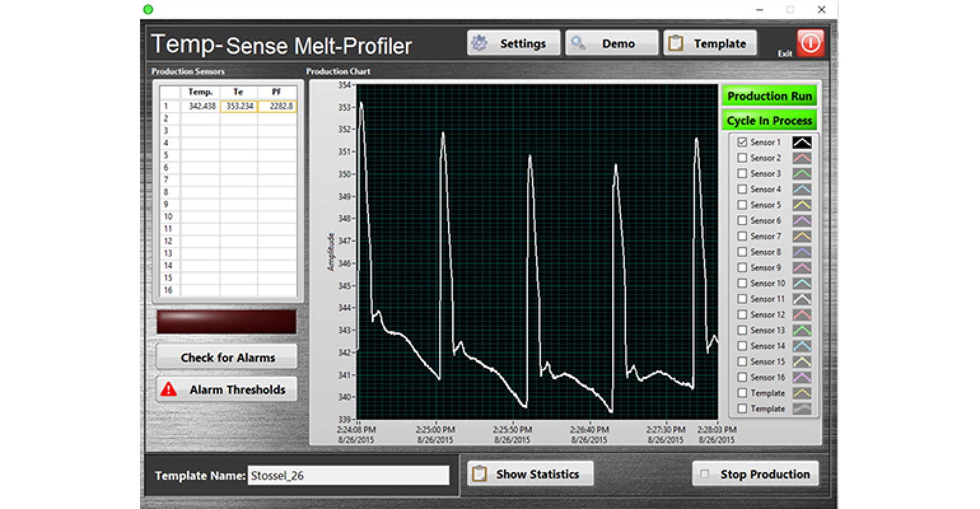
Task: Click the Sensor 10 plot style icon
Action: (x=802, y=284)
